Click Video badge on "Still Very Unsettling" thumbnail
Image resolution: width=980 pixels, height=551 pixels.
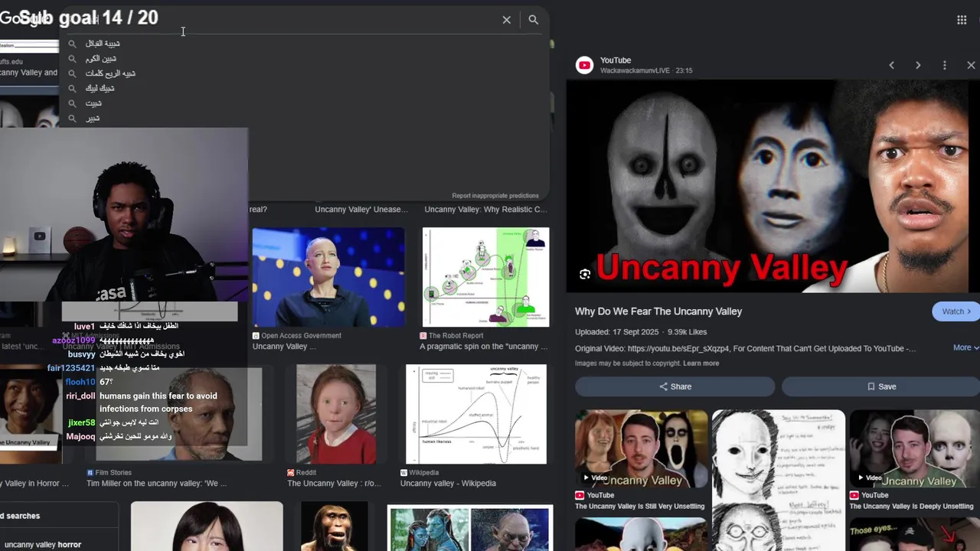pos(595,478)
